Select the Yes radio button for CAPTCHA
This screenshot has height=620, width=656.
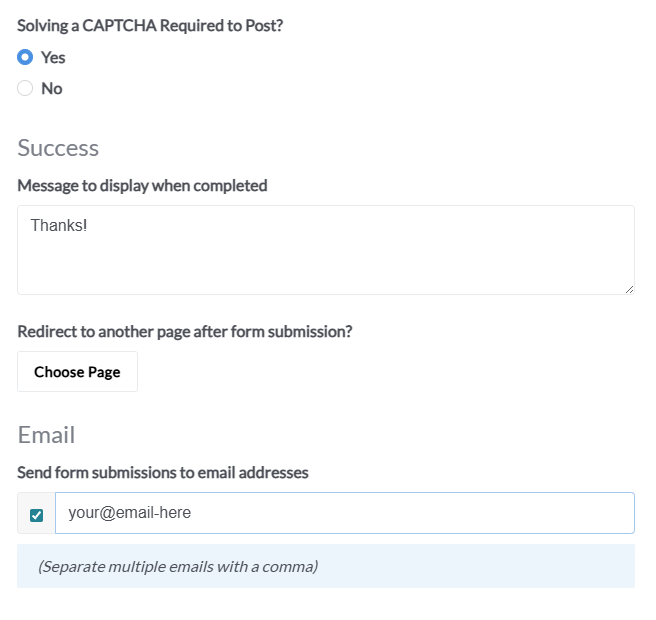26,57
